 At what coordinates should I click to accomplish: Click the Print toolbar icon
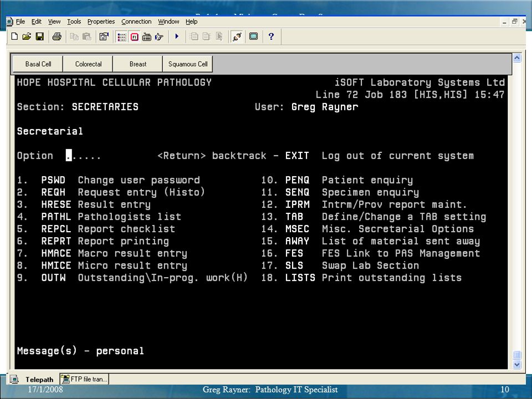(x=57, y=37)
